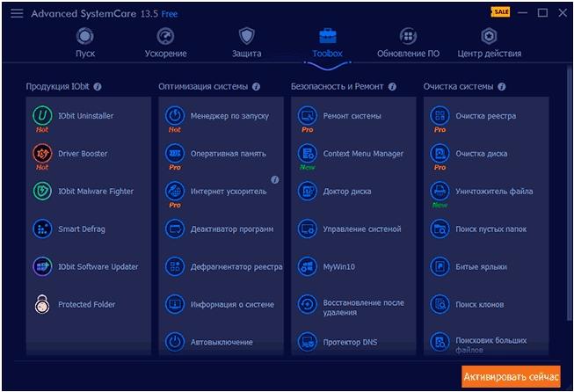Viewport: 574px width, 392px height.
Task: Open Деактиватор программ icon
Action: point(175,229)
